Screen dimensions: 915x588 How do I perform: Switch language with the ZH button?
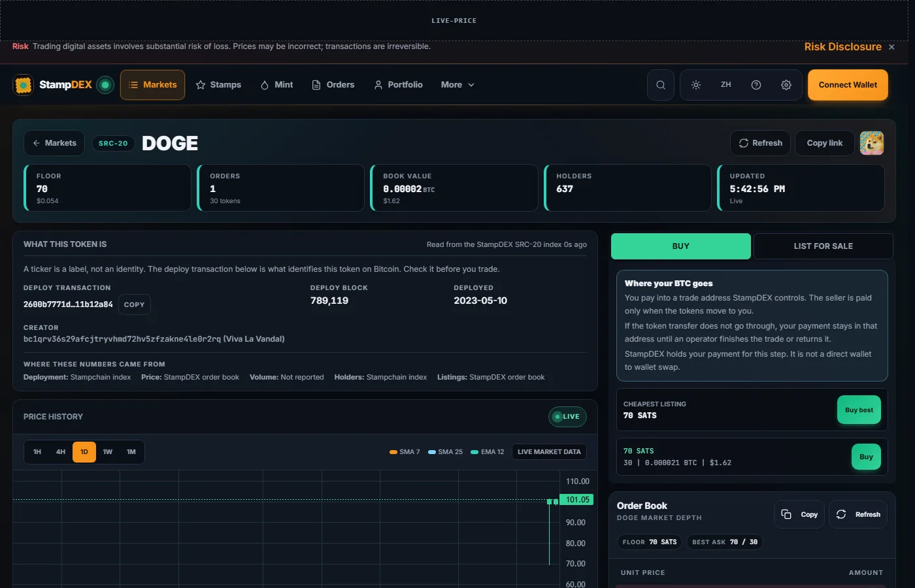point(726,85)
